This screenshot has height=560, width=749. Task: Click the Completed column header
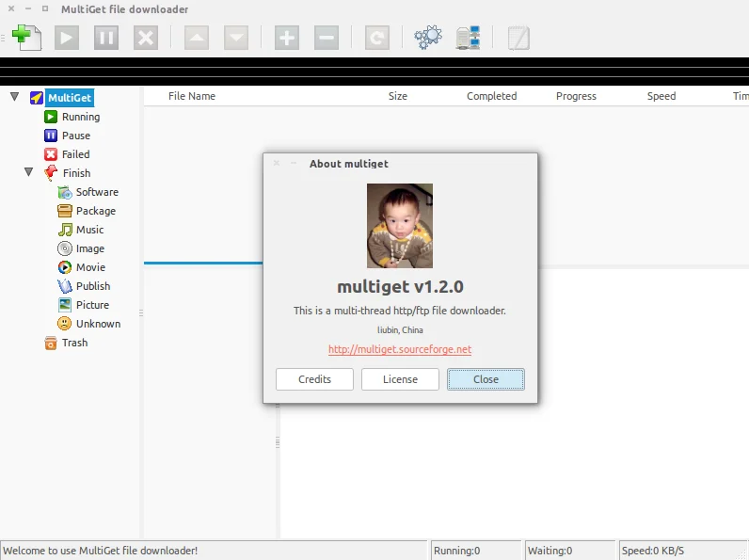pyautogui.click(x=491, y=96)
